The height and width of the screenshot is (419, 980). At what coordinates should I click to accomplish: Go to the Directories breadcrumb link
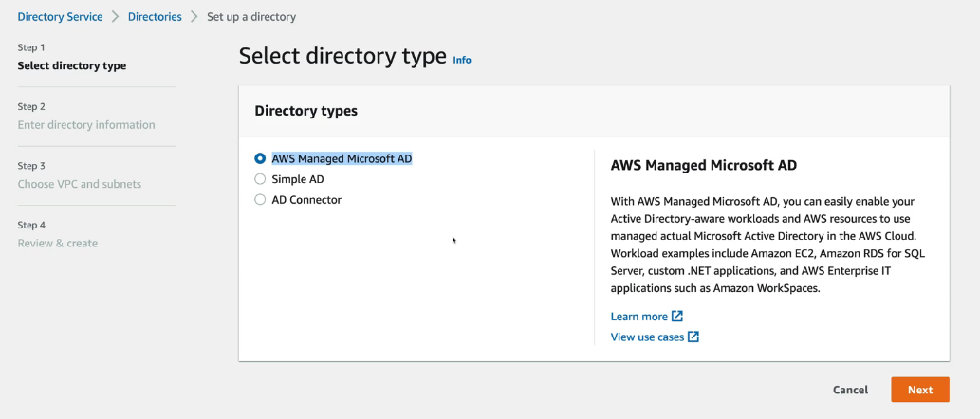(x=155, y=17)
